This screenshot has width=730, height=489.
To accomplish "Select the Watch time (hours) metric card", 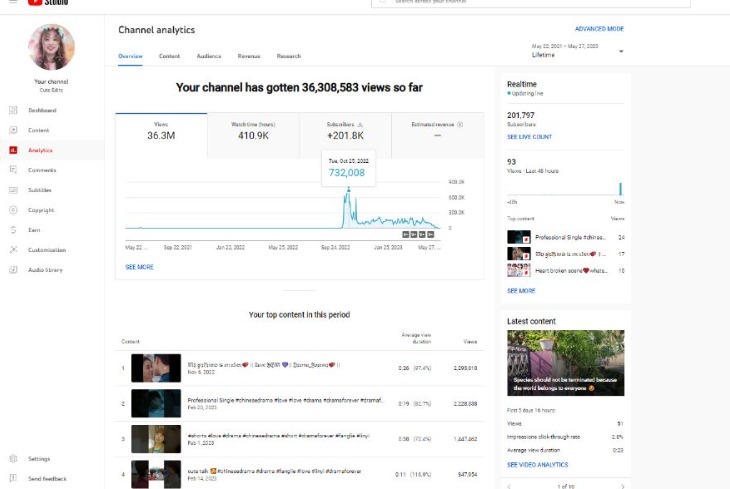I will pos(253,136).
